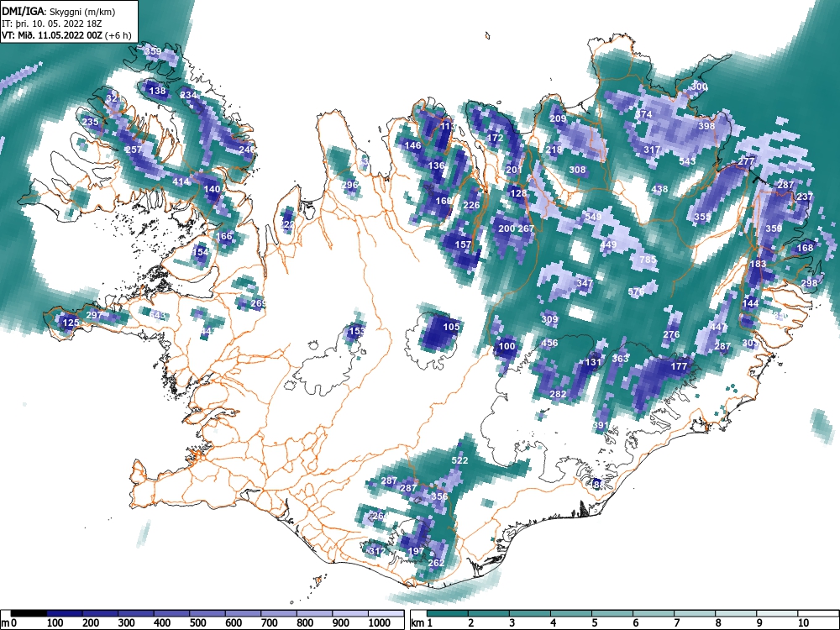
Task: Click the 296 visibility value
Action: tap(349, 185)
